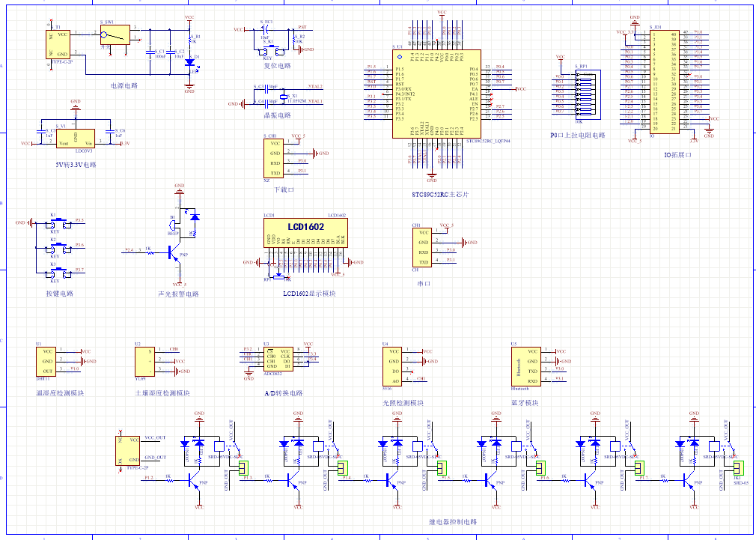This screenshot has height=540, width=756.
Task: Click the B1 BEEP buzzer symbol
Action: tap(174, 224)
